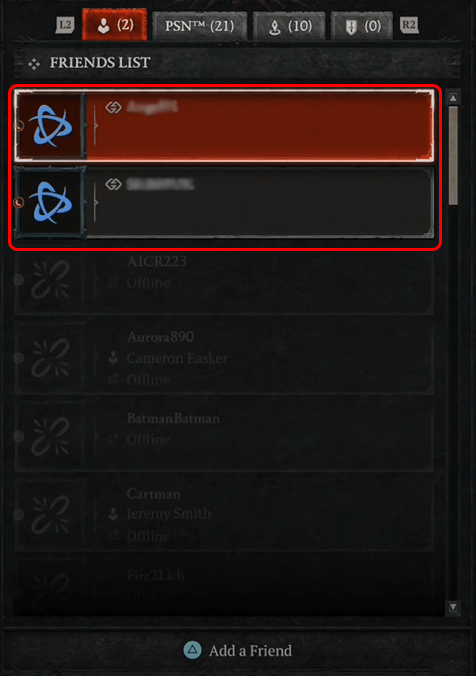Click the scrollbar up arrow
Screen dimensions: 476x676
point(453,98)
